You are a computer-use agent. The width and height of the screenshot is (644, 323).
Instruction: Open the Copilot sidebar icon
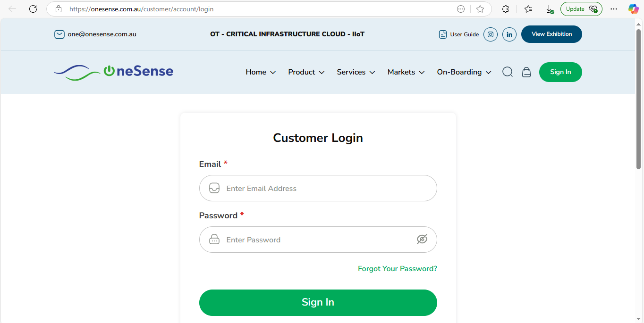click(633, 9)
